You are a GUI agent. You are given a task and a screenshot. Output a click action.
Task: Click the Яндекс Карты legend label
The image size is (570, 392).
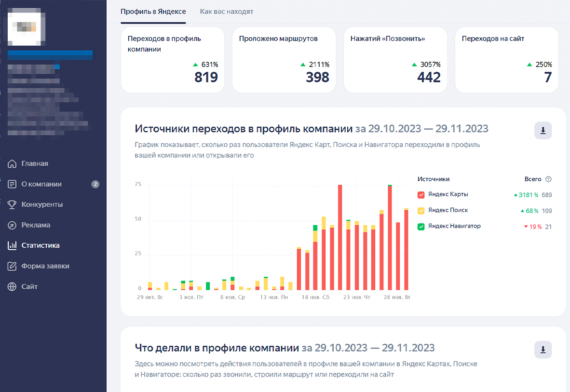(x=448, y=194)
